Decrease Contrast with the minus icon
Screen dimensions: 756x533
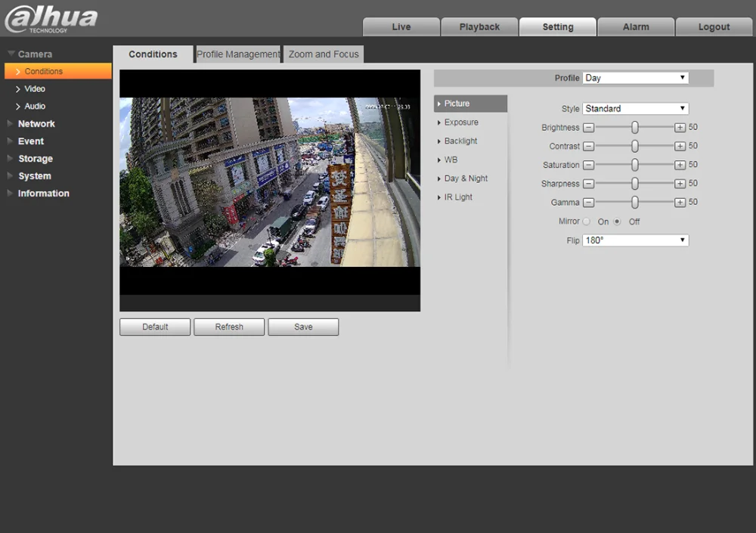tap(589, 147)
